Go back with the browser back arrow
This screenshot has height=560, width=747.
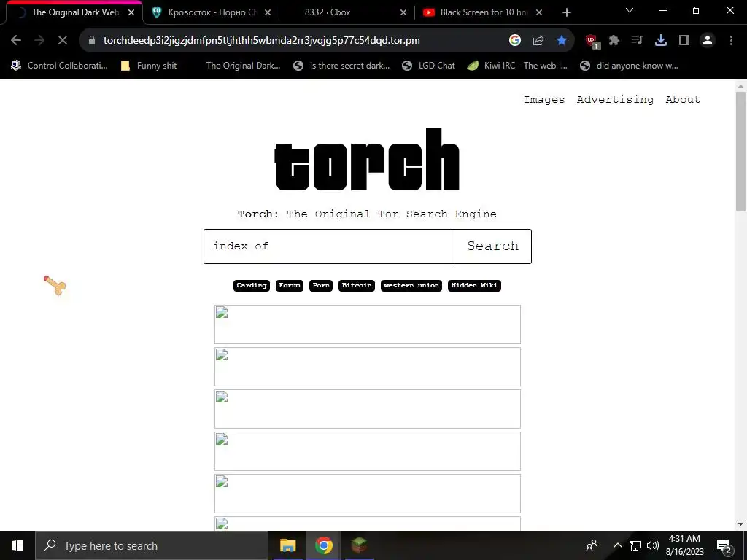pyautogui.click(x=16, y=41)
